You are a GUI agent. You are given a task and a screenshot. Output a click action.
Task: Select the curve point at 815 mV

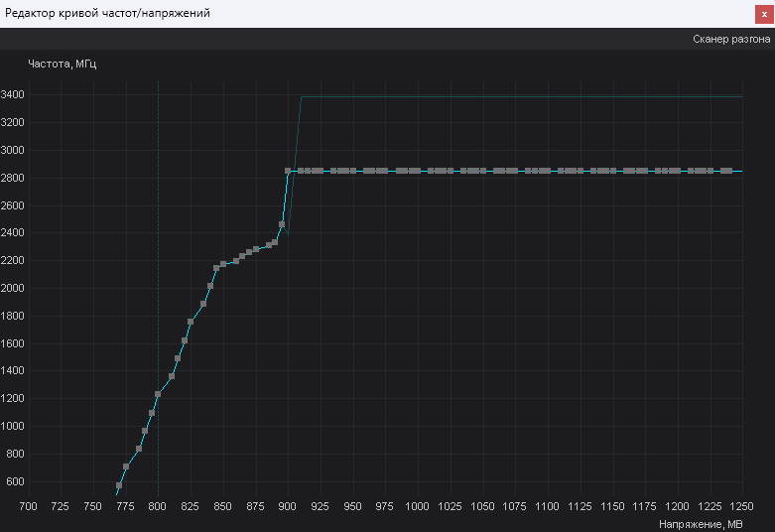pos(178,358)
